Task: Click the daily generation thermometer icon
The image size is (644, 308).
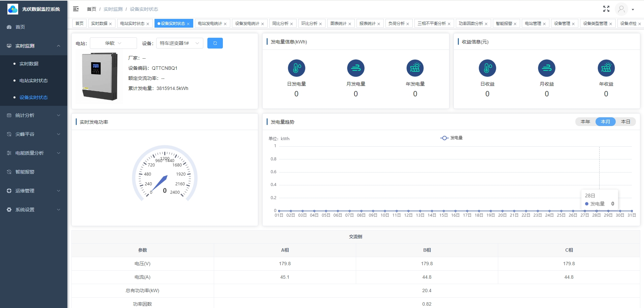Action: (x=296, y=68)
